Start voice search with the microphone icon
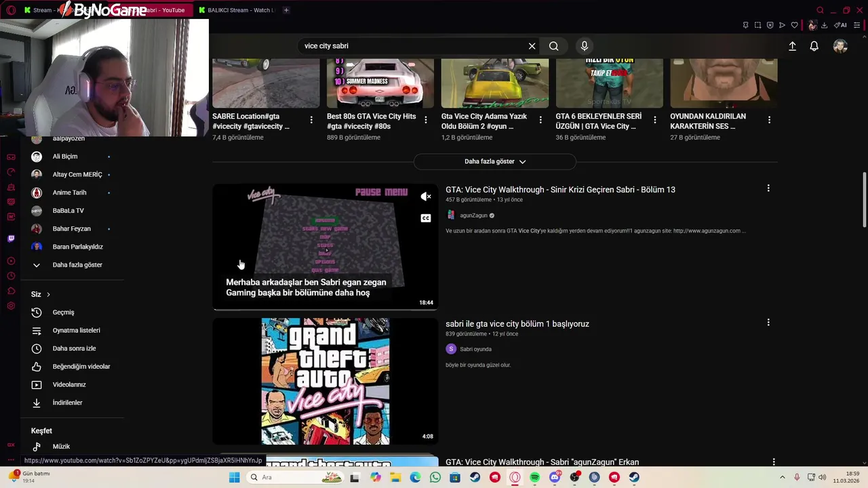868x488 pixels. 585,46
